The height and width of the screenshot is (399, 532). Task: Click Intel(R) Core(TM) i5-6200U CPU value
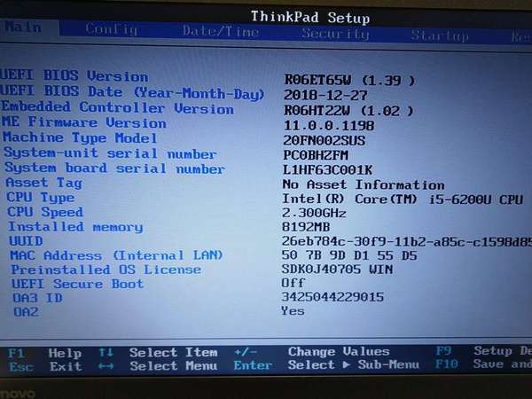click(403, 199)
